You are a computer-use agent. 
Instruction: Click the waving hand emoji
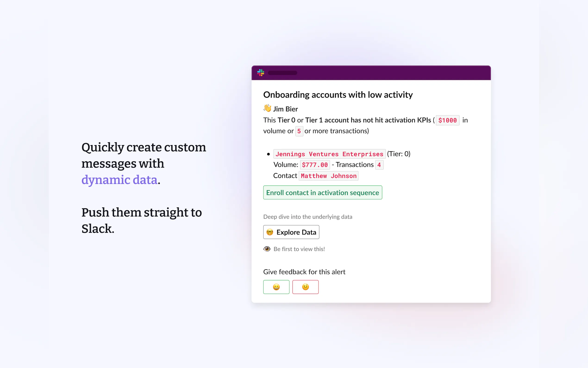point(267,108)
